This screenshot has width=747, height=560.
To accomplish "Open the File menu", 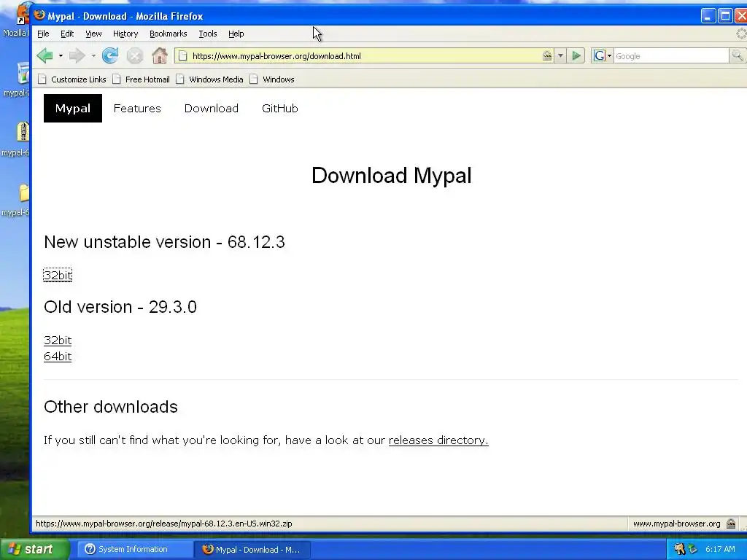I will click(43, 34).
